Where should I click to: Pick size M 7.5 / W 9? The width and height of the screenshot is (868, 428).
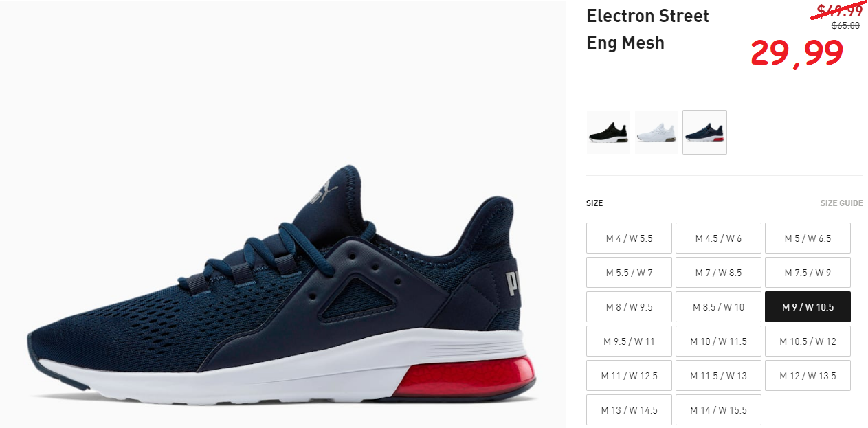[x=808, y=273]
